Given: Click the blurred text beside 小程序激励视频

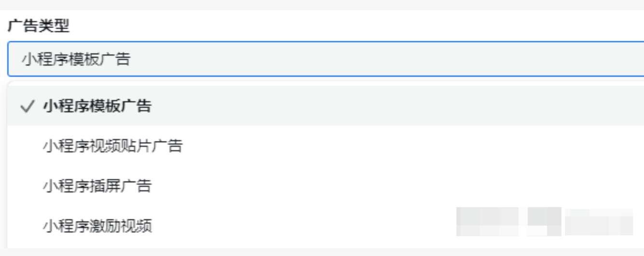Looking at the screenshot, I should (x=544, y=222).
